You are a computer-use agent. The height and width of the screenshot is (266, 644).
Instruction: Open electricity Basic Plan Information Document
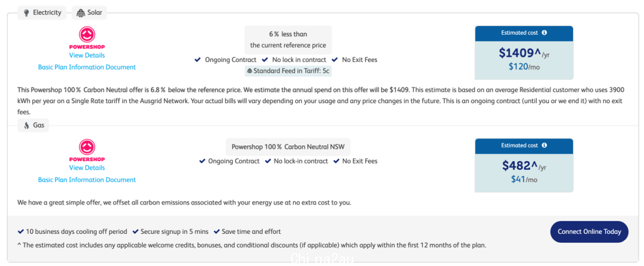click(x=87, y=67)
